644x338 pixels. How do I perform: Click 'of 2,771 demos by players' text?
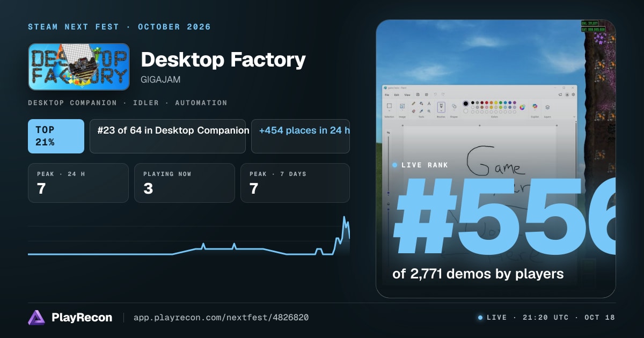pos(478,274)
